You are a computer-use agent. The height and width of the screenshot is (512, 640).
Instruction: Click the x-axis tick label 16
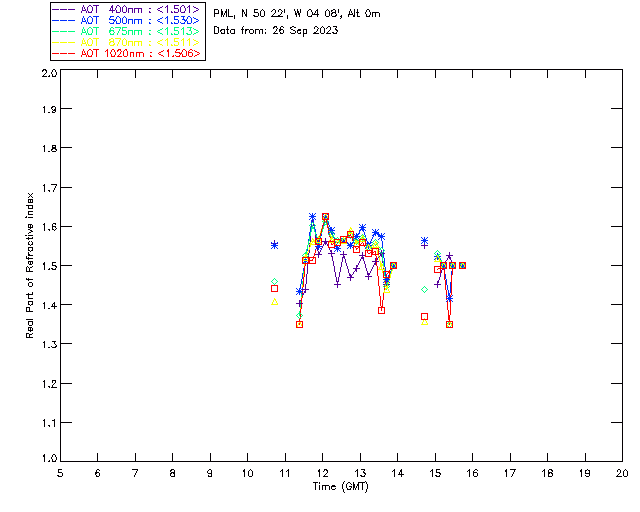point(472,473)
